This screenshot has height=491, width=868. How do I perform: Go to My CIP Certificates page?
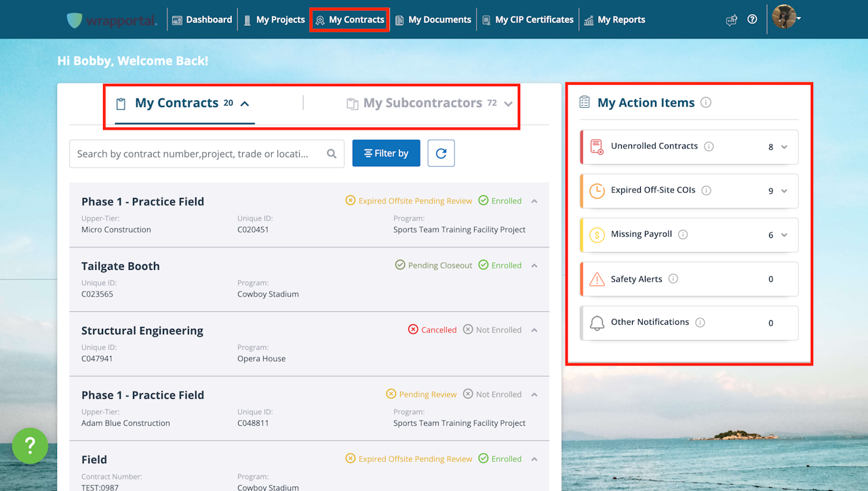point(528,20)
